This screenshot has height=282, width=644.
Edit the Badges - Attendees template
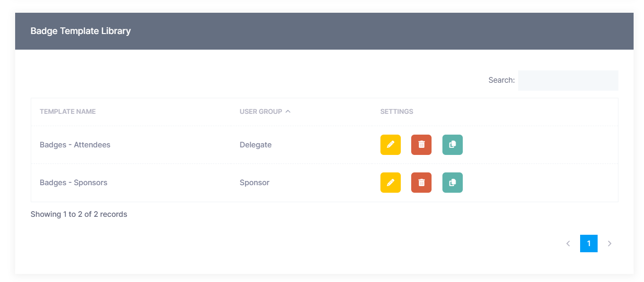click(390, 145)
